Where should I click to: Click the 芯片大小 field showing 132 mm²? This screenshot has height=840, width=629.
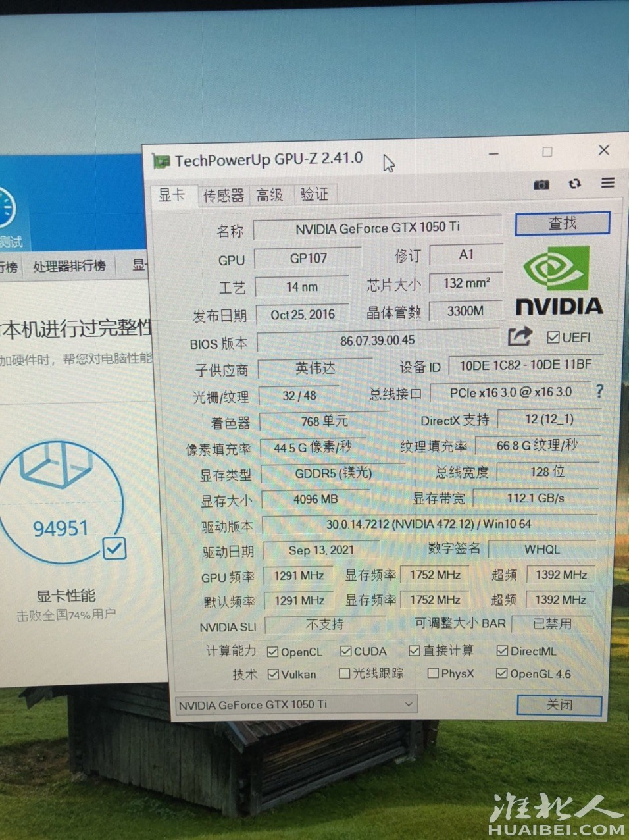pyautogui.click(x=466, y=283)
